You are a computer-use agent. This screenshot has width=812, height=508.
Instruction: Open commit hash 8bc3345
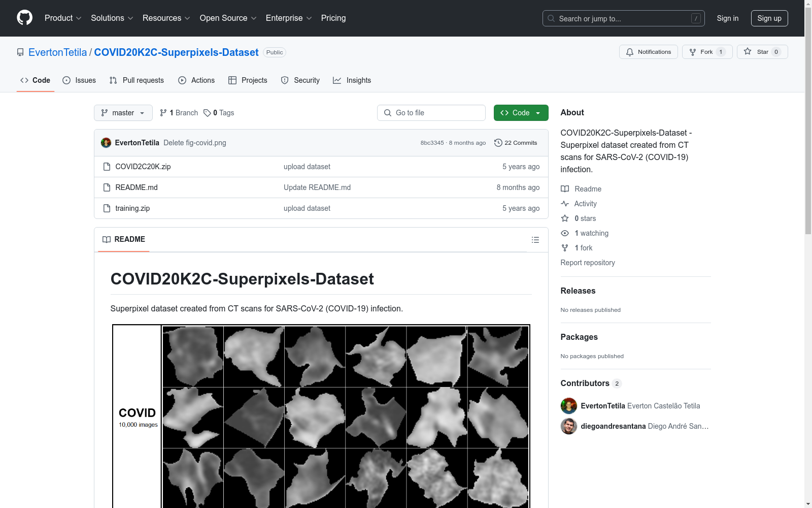[x=432, y=143]
